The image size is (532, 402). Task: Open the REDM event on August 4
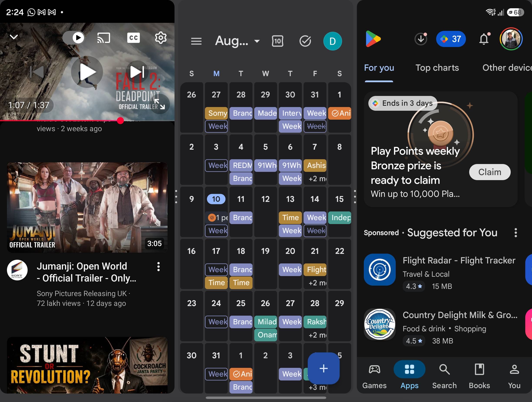point(241,165)
